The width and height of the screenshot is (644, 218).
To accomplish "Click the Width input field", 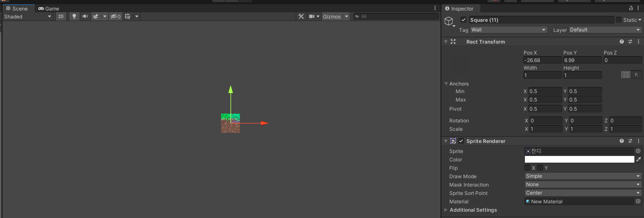I will 542,75.
